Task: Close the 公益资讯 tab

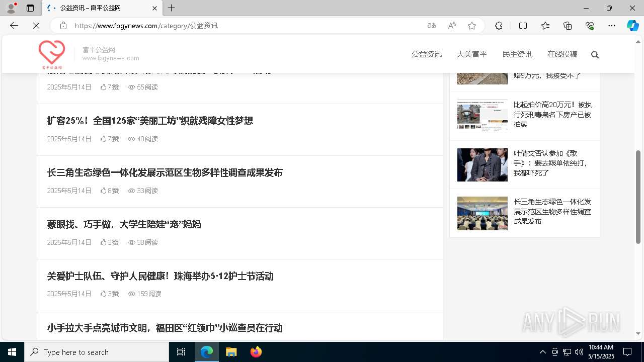Action: pos(154,8)
